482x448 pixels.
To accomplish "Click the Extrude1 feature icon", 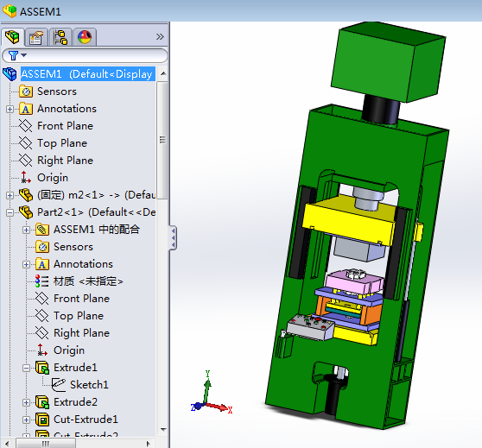I will [42, 368].
